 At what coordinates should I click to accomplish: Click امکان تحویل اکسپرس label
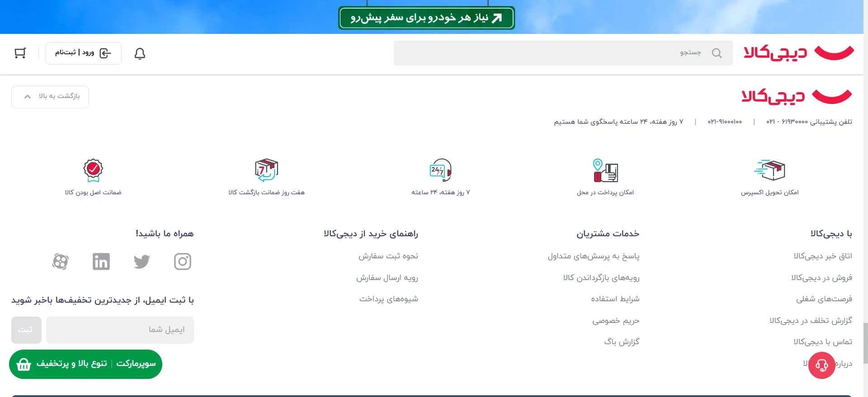click(x=769, y=193)
